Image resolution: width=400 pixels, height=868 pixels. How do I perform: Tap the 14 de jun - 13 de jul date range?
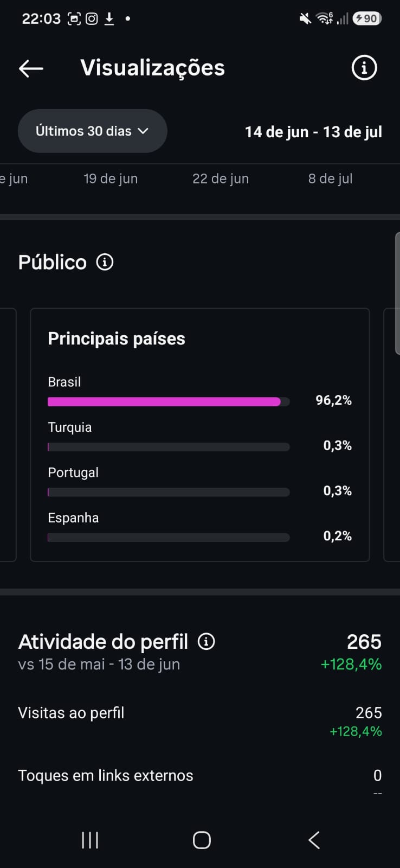313,132
